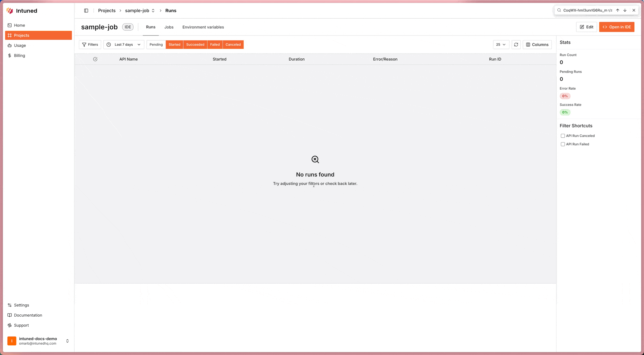Check API Run Canceled filter shortcut
The height and width of the screenshot is (355, 644).
point(563,136)
